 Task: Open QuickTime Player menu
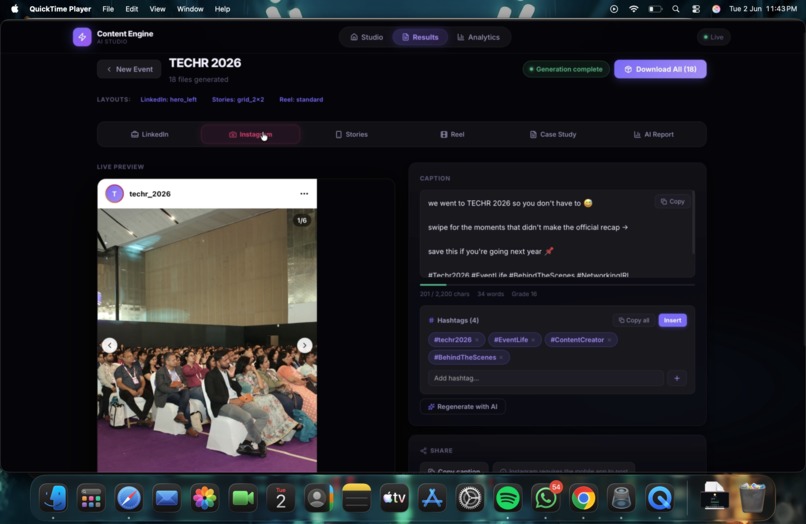point(60,9)
